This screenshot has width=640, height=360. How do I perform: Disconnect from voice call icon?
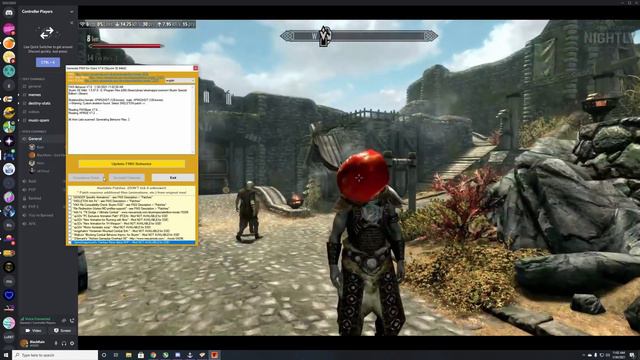click(x=72, y=320)
